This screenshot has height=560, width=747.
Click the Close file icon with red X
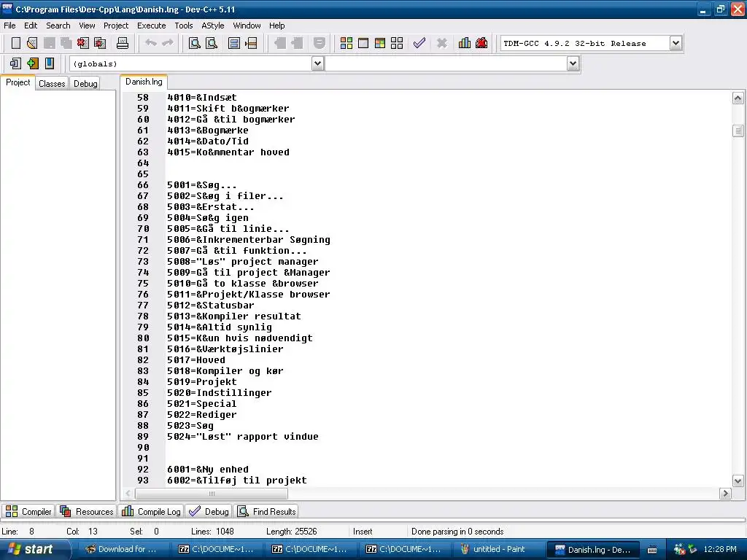(83, 43)
